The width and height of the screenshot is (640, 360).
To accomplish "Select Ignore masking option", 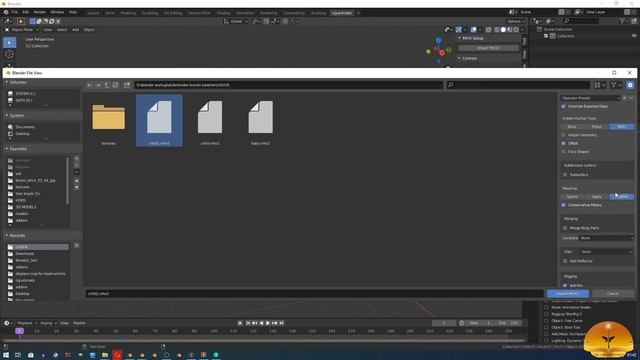I will coord(572,197).
